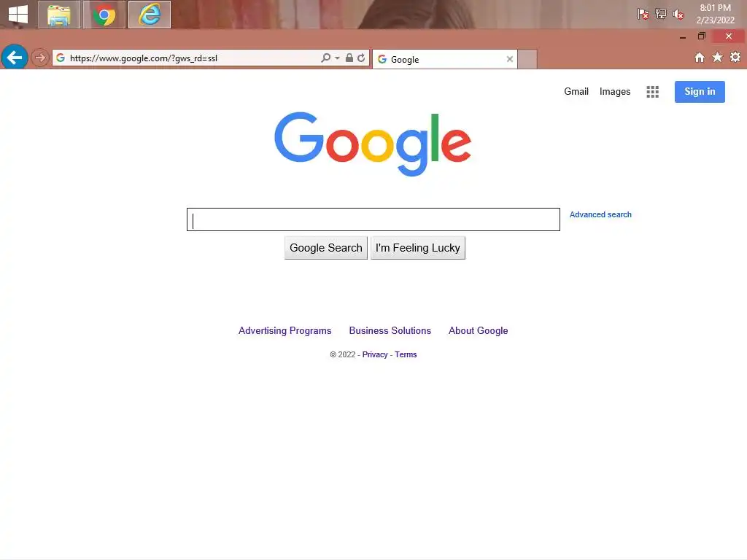Close the Internet Explorer window
The width and height of the screenshot is (747, 560).
pyautogui.click(x=729, y=36)
